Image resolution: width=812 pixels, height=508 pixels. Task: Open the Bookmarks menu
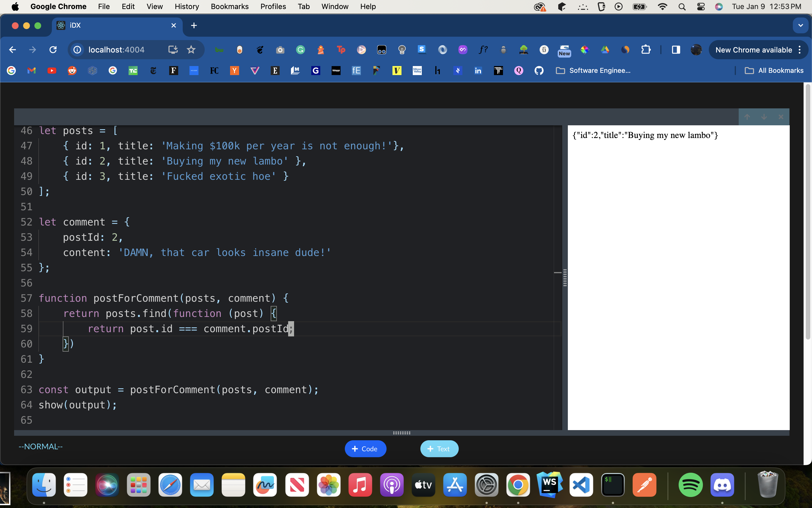point(230,6)
